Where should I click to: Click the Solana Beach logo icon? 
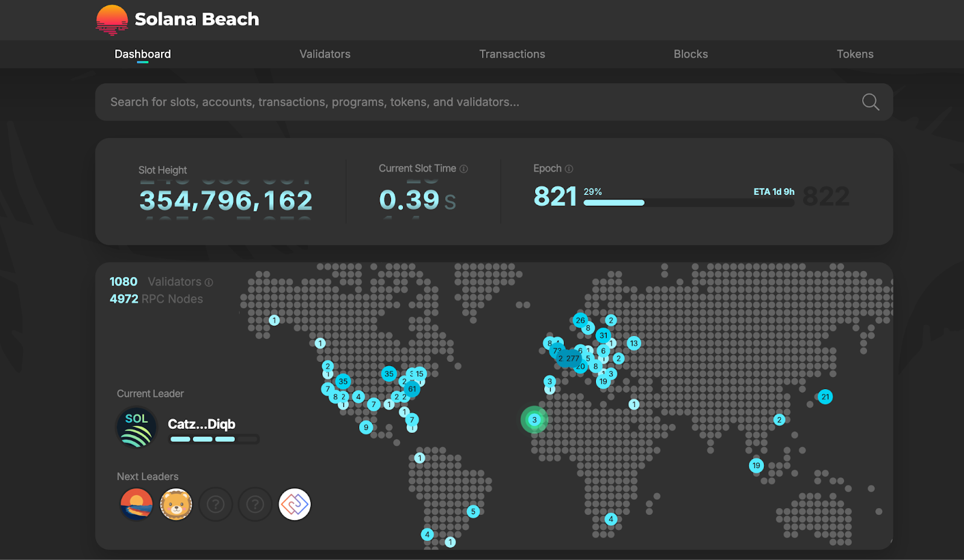coord(113,19)
